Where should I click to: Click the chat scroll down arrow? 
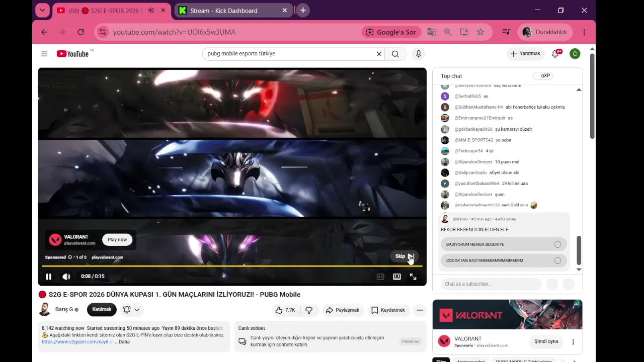pos(579,269)
